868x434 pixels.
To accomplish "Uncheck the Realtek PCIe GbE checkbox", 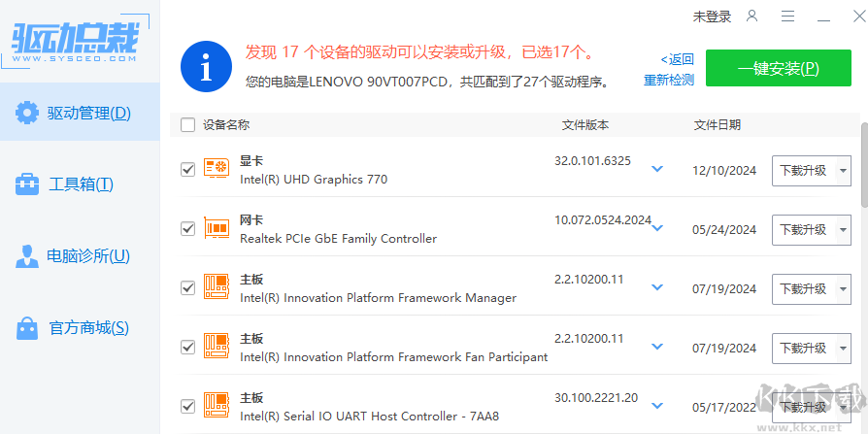I will tap(188, 229).
